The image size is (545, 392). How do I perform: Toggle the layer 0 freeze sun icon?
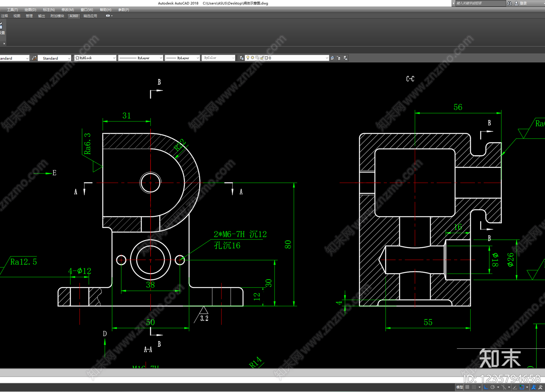[252, 58]
